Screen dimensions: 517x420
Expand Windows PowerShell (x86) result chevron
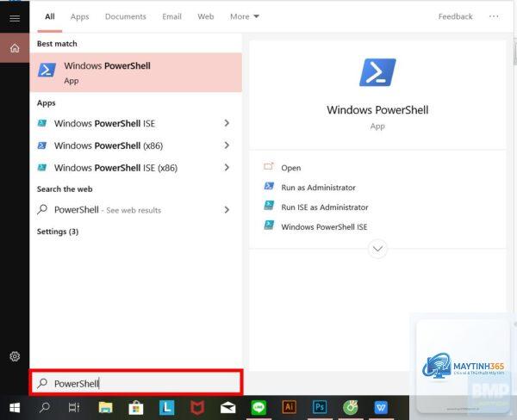tap(227, 145)
